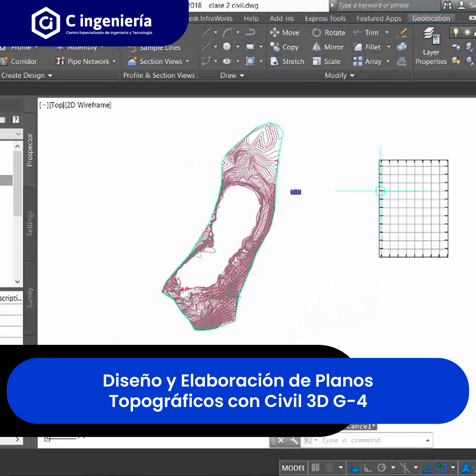Open Pipe Network dropdown arrow
Image resolution: width=476 pixels, height=476 pixels.
point(114,61)
